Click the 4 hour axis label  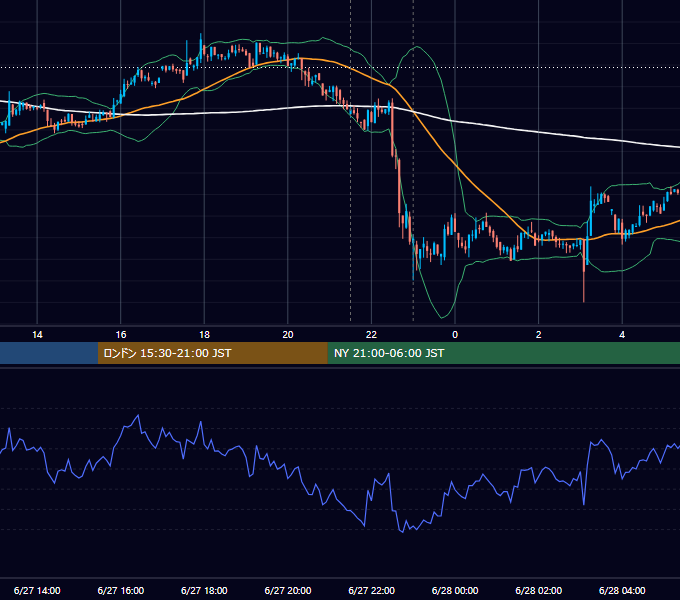click(622, 335)
